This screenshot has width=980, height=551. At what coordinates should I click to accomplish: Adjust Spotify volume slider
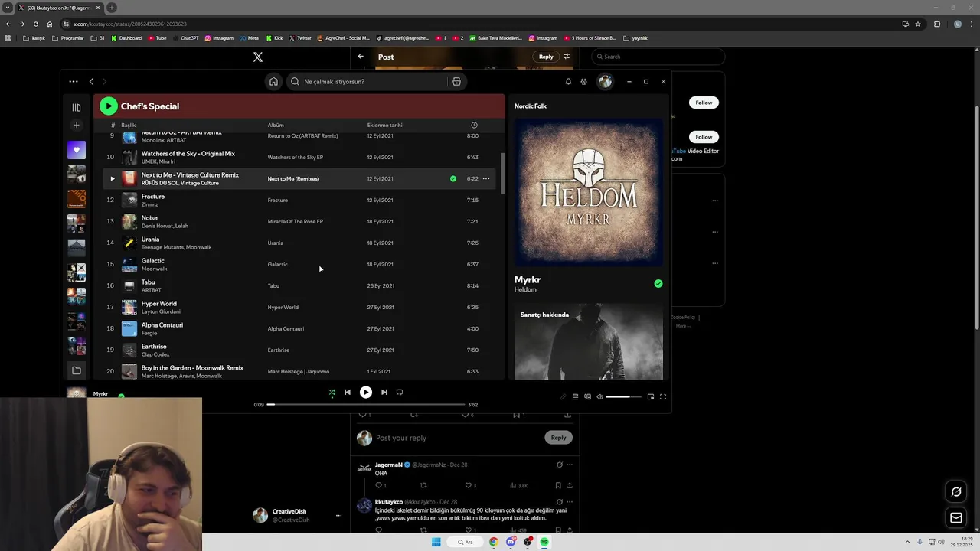tap(623, 396)
